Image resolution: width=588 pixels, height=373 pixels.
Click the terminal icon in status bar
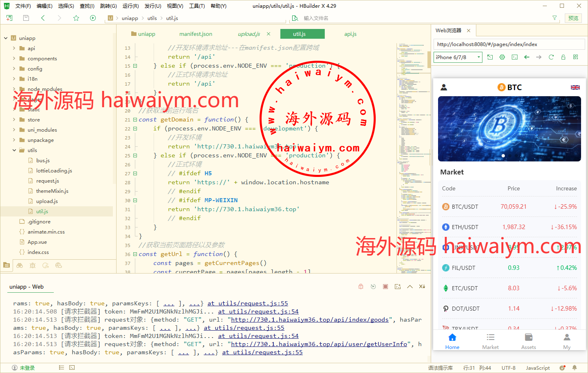click(72, 367)
